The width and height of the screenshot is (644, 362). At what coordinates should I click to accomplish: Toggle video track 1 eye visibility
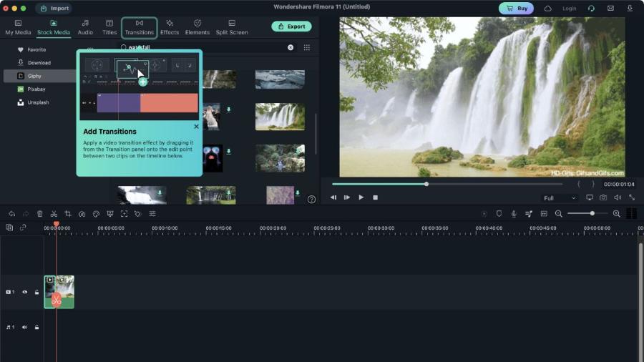pyautogui.click(x=24, y=292)
